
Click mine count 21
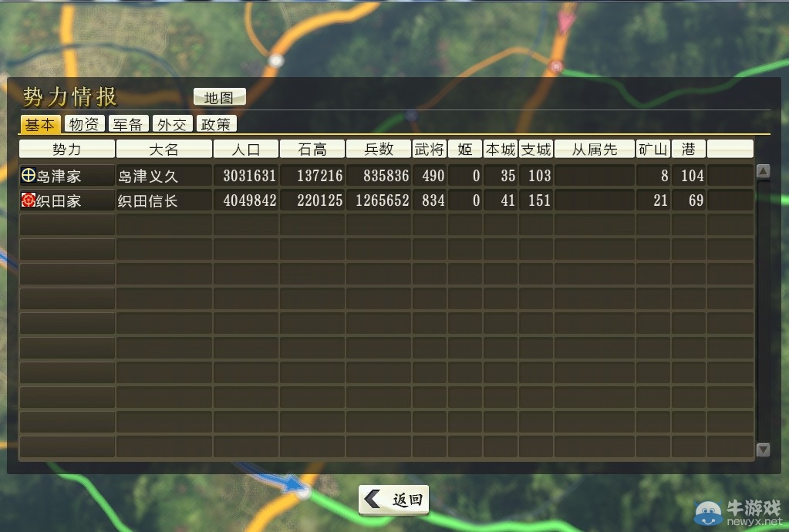pos(660,200)
